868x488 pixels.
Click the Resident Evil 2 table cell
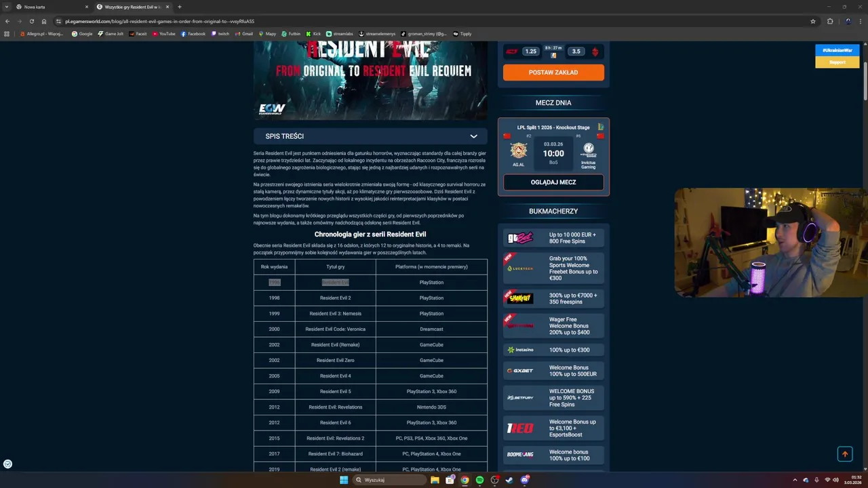coord(335,298)
